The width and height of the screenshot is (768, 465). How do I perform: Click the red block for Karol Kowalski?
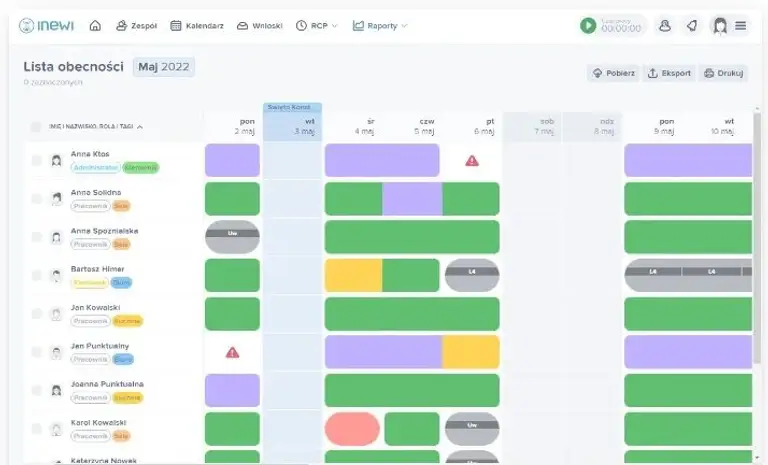click(352, 429)
